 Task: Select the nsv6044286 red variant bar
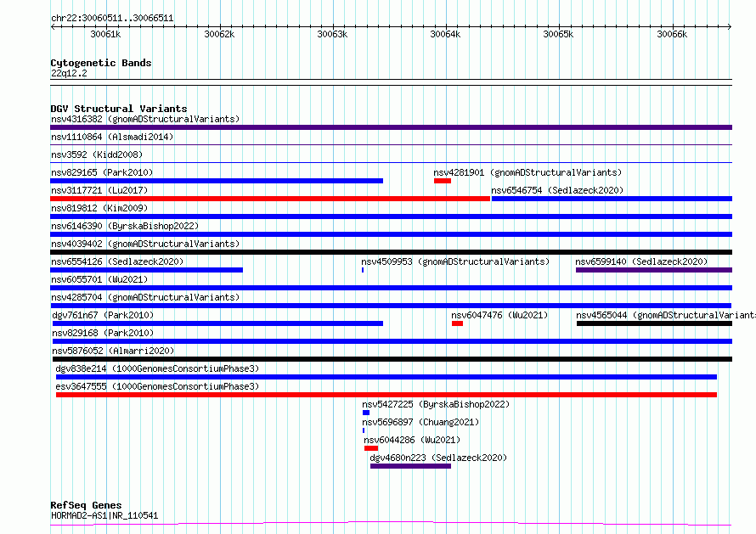[x=370, y=448]
